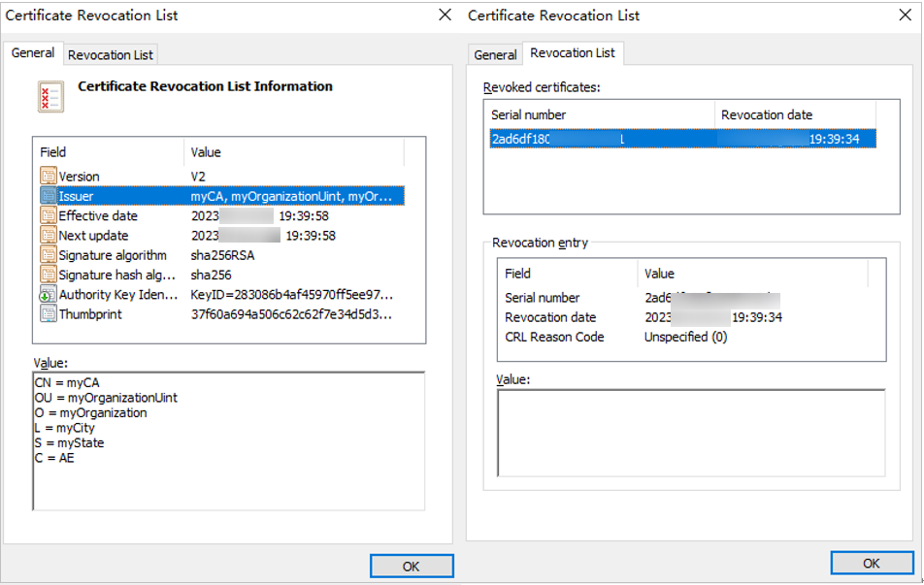Image resolution: width=924 pixels, height=585 pixels.
Task: Click the Authority Key Identifier icon
Action: click(x=49, y=295)
